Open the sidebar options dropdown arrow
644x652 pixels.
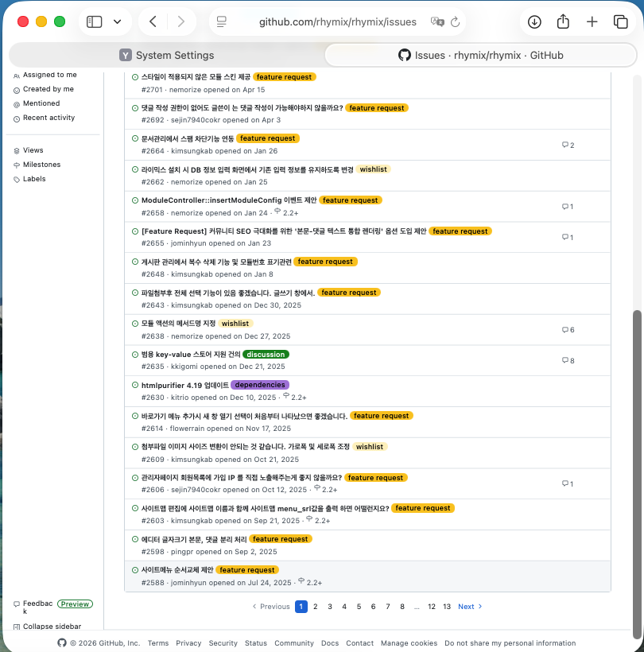pyautogui.click(x=117, y=21)
